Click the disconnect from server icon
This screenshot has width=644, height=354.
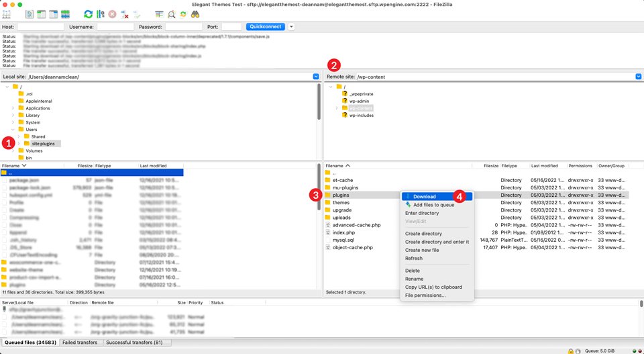pyautogui.click(x=125, y=13)
